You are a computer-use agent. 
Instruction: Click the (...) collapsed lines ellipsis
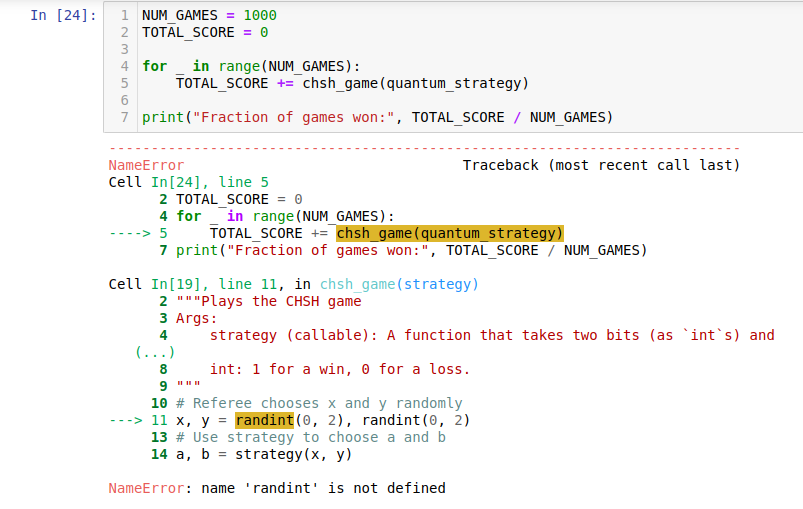point(154,352)
